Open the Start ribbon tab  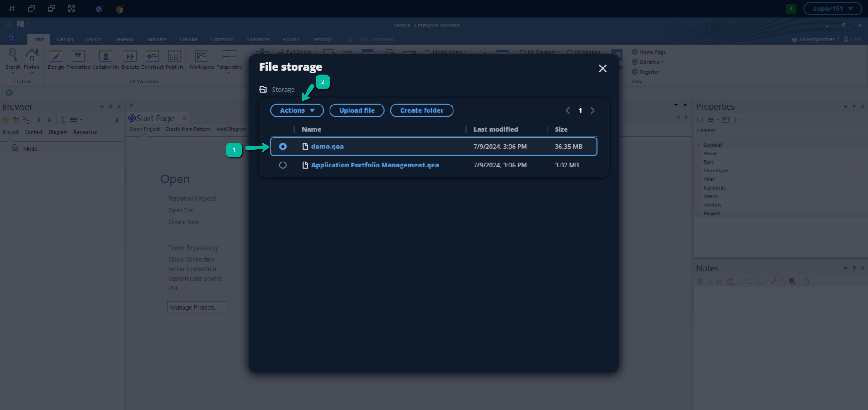(x=39, y=39)
